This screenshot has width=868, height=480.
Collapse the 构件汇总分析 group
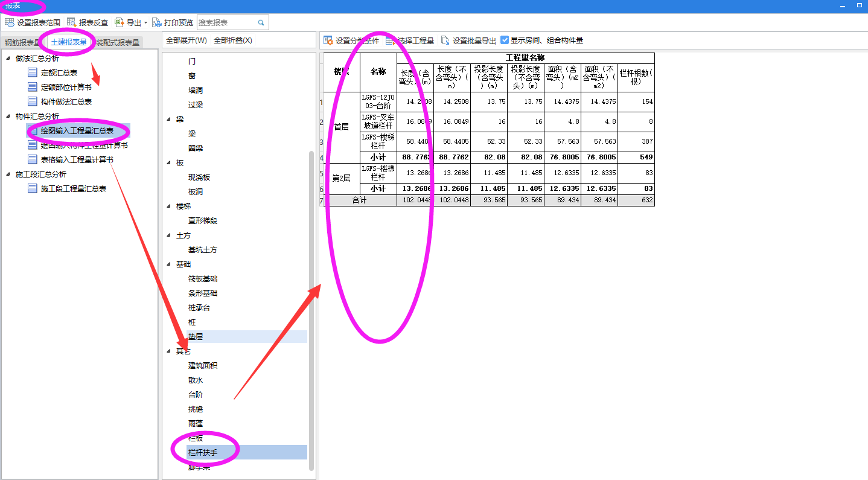coord(8,116)
